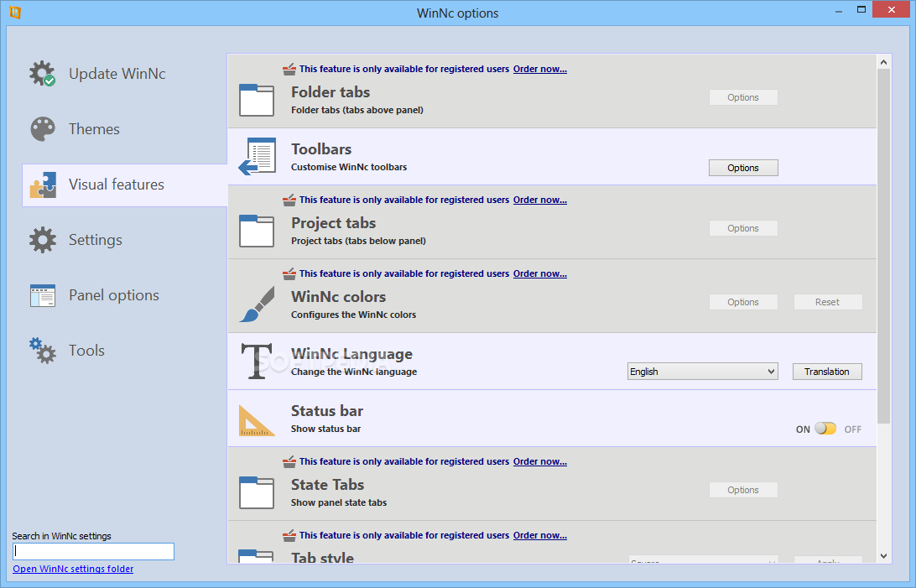Image resolution: width=916 pixels, height=588 pixels.
Task: Toggle the Status bar ON/OFF switch
Action: point(825,429)
